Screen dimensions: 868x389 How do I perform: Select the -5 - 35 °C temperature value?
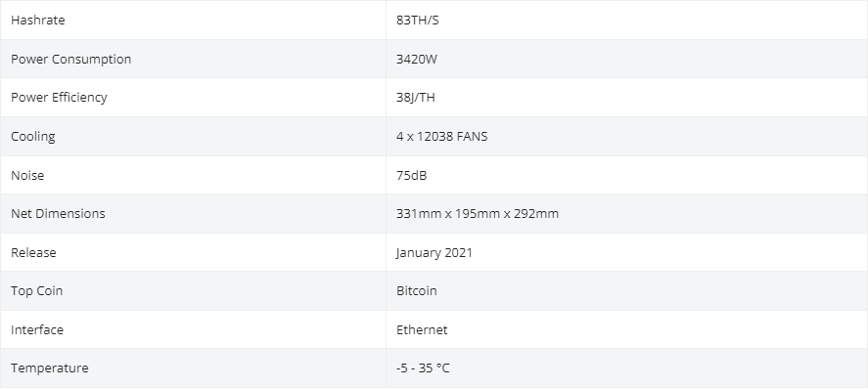point(423,368)
